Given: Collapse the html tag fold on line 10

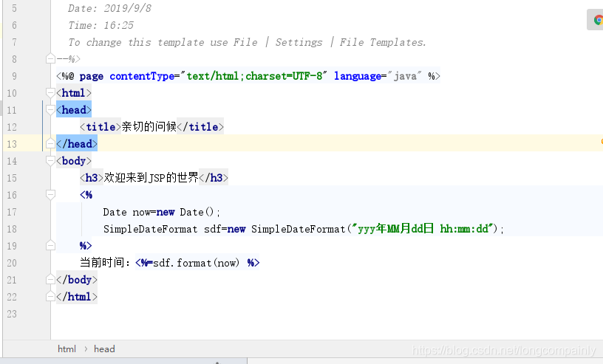Looking at the screenshot, I should pyautogui.click(x=50, y=92).
